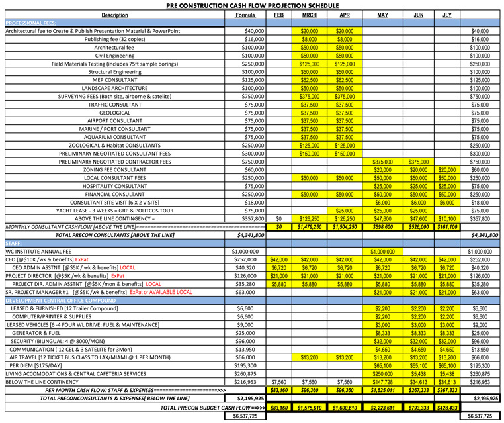Image resolution: width=504 pixels, height=423 pixels.
Task: Click Living Accommodations MAY $250,000 cell
Action: pos(383,374)
